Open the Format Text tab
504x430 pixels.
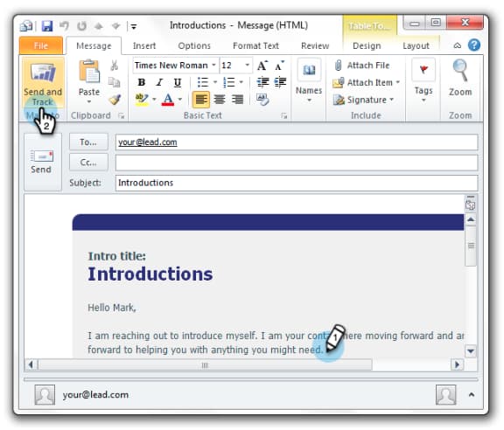[255, 46]
